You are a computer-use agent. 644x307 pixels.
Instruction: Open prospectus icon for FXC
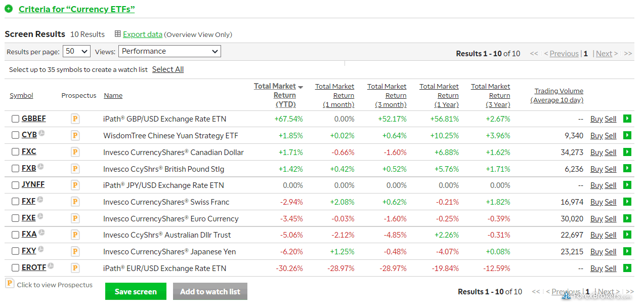(x=75, y=152)
